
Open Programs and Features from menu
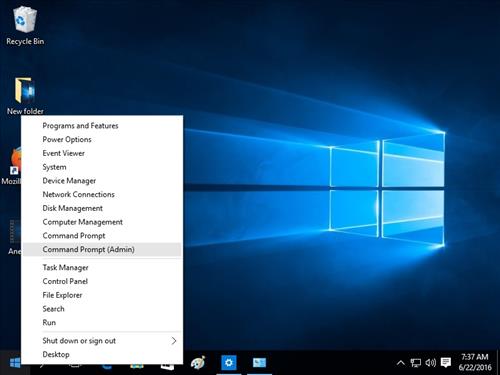[102, 126]
